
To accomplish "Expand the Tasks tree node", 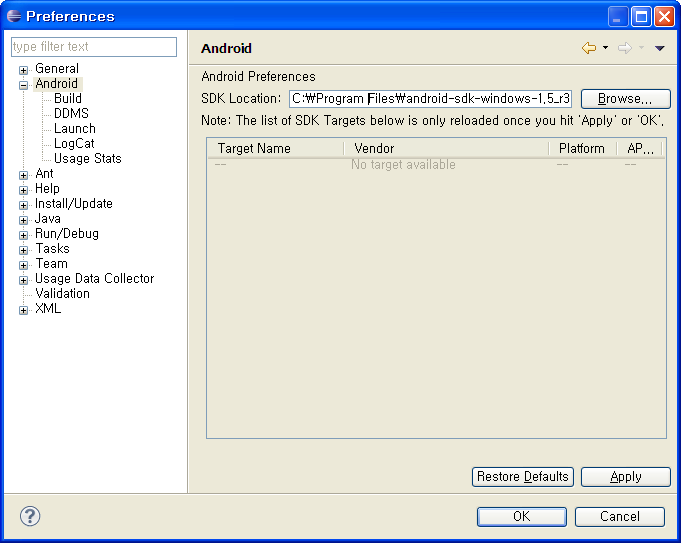I will [23, 250].
